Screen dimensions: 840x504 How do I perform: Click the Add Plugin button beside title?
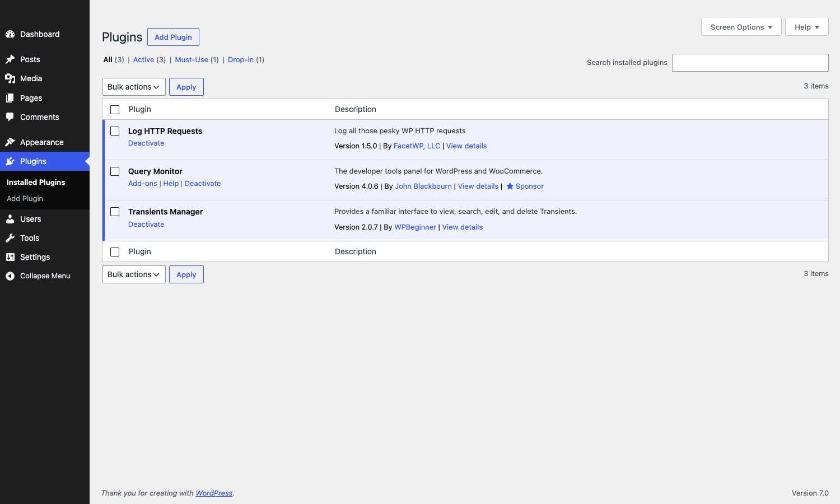tap(173, 37)
